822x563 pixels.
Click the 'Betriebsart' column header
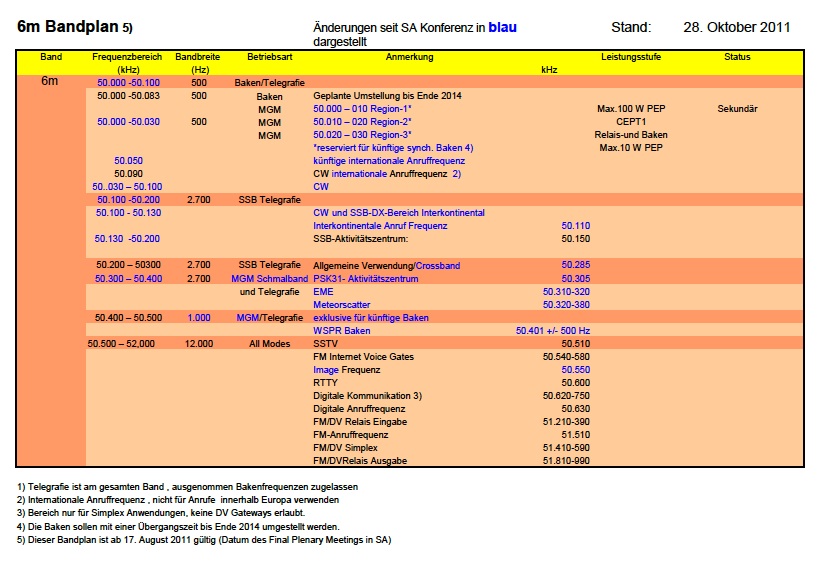point(269,57)
